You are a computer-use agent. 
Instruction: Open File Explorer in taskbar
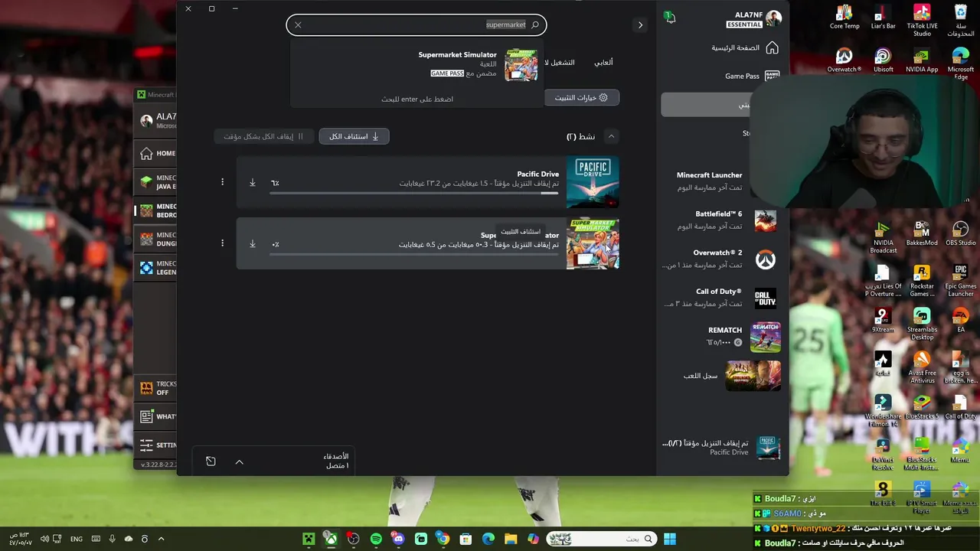(511, 540)
